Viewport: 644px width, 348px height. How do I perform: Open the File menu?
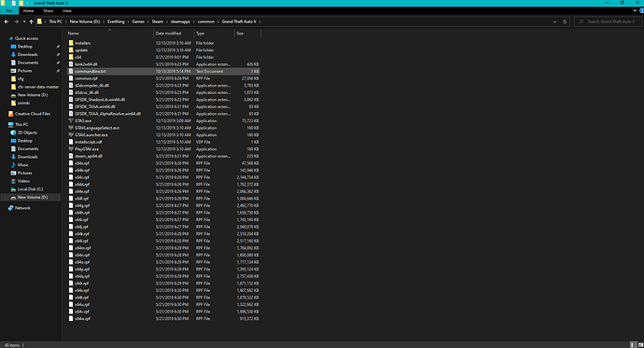pyautogui.click(x=9, y=10)
